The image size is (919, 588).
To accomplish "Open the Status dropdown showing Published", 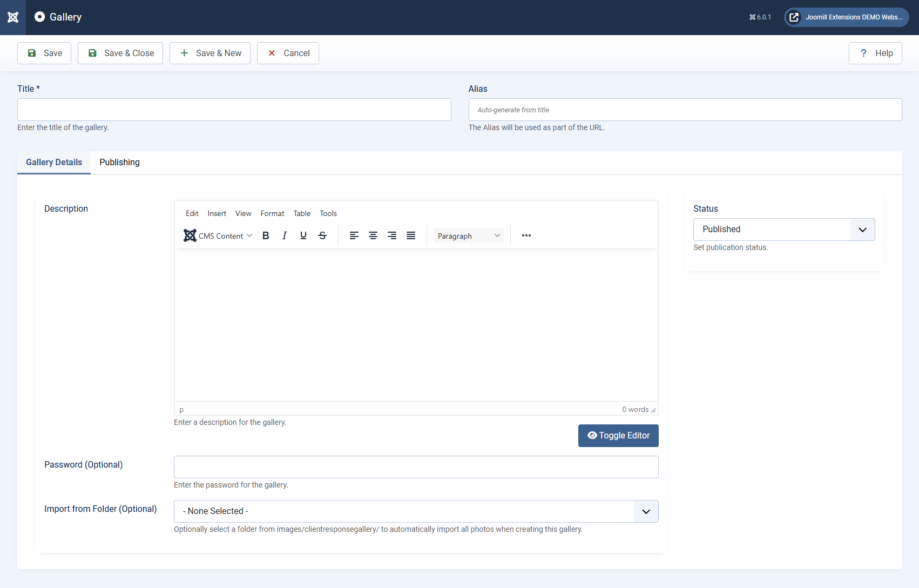I will tap(783, 229).
